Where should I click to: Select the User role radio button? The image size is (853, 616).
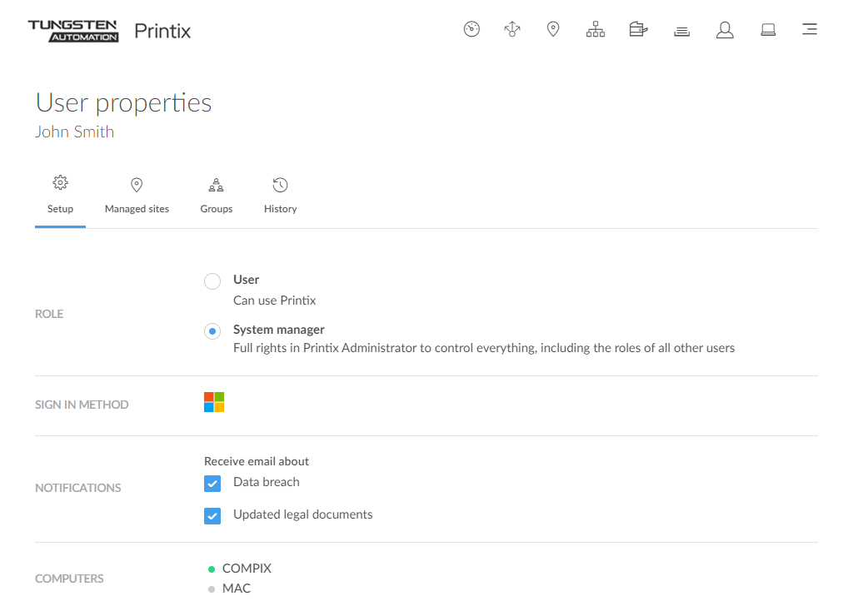212,281
